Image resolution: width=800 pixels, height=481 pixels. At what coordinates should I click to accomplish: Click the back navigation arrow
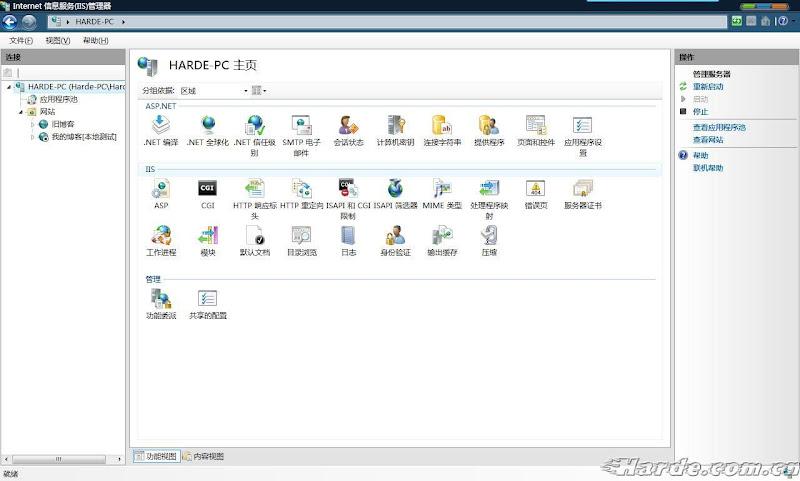(10, 21)
